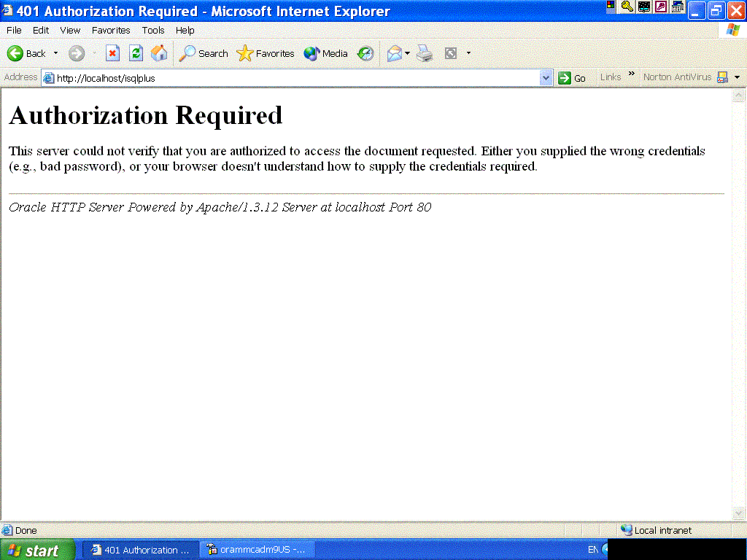Open the Mail envelope icon

pyautogui.click(x=395, y=53)
